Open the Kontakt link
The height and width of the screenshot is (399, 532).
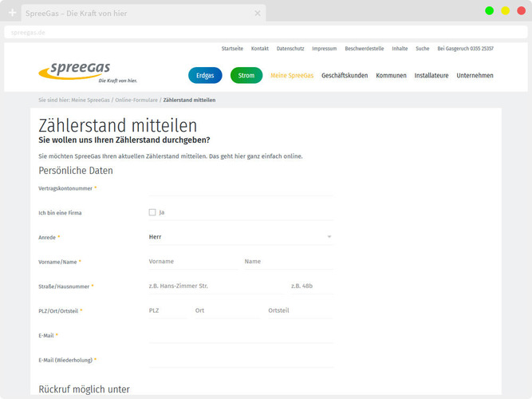pyautogui.click(x=260, y=49)
